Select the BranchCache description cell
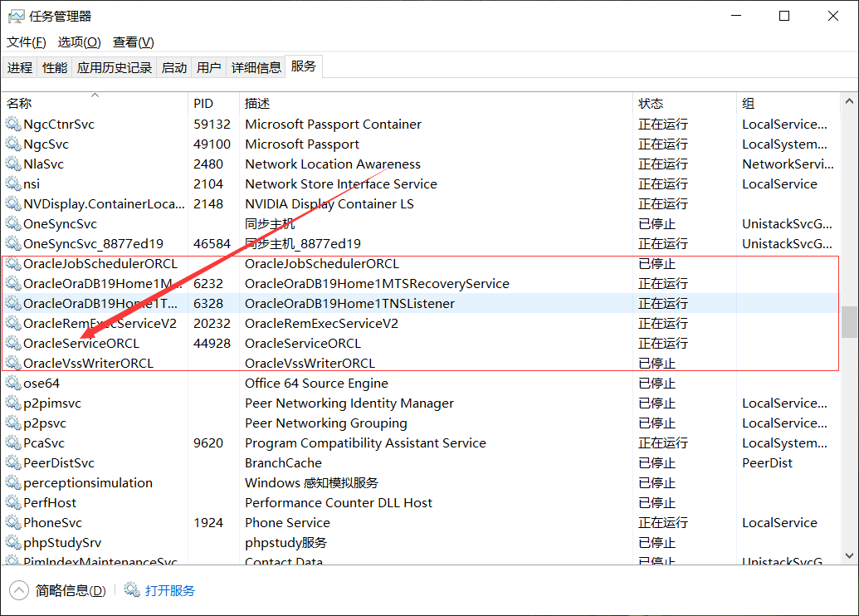Screen dimensions: 859x616 (x=283, y=463)
